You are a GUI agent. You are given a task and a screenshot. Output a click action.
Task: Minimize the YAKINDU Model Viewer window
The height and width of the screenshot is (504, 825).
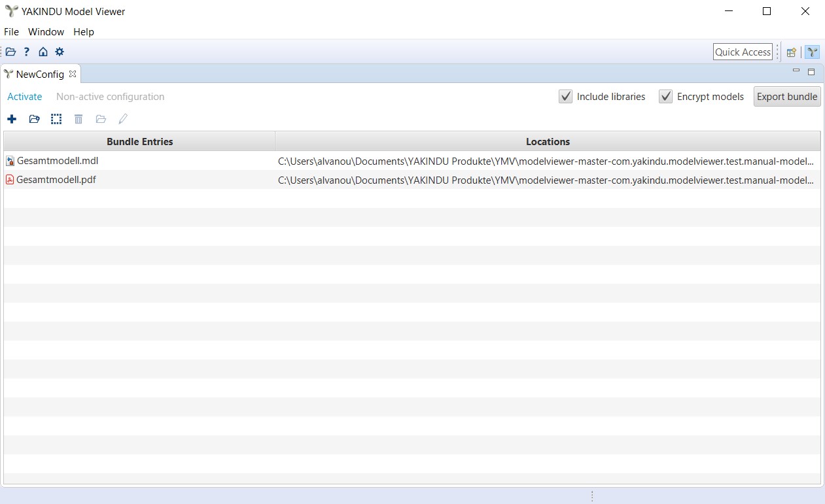coord(728,11)
